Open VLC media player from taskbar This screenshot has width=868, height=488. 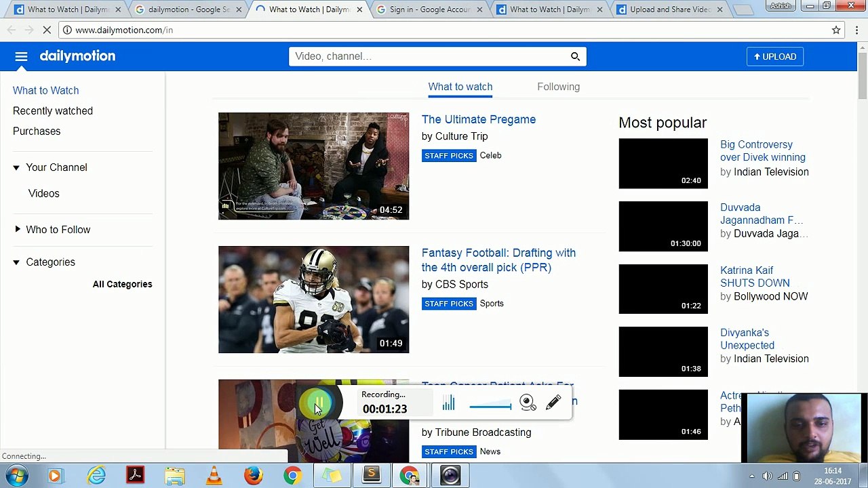tap(214, 476)
